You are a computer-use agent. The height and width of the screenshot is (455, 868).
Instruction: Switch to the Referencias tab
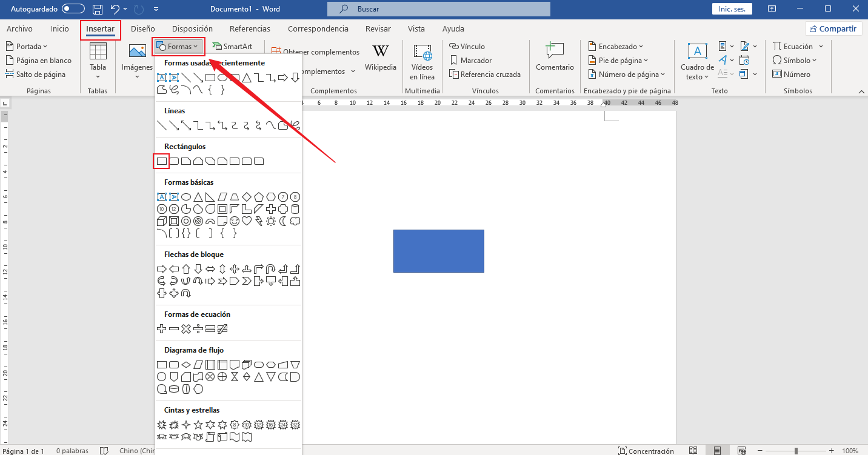coord(250,28)
